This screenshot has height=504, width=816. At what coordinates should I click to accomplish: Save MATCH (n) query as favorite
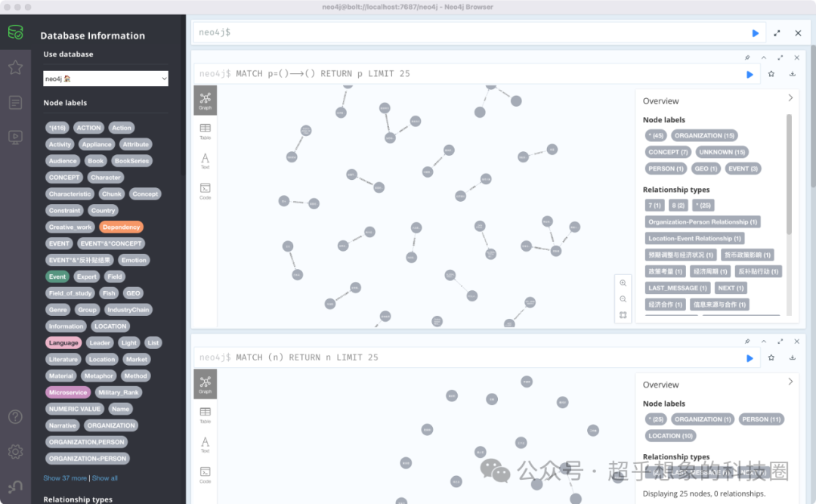771,357
